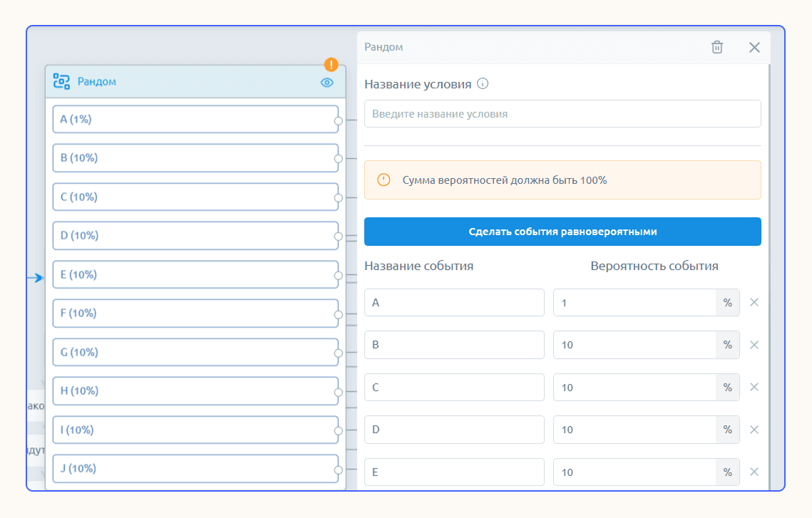Remove event A with its X icon
Image resolution: width=812 pixels, height=518 pixels.
tap(754, 302)
